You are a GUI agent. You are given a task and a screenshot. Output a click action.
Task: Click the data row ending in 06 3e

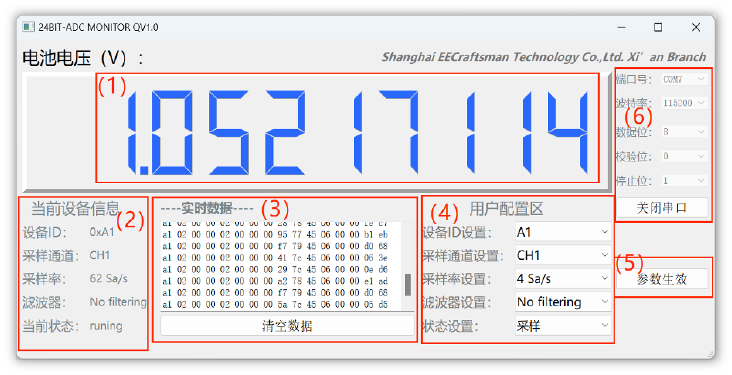(x=275, y=258)
